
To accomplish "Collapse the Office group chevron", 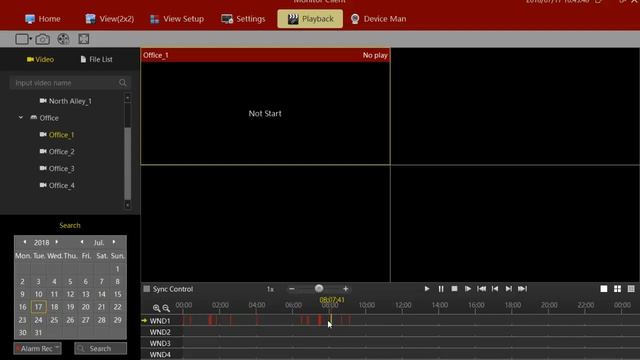I will (21, 118).
